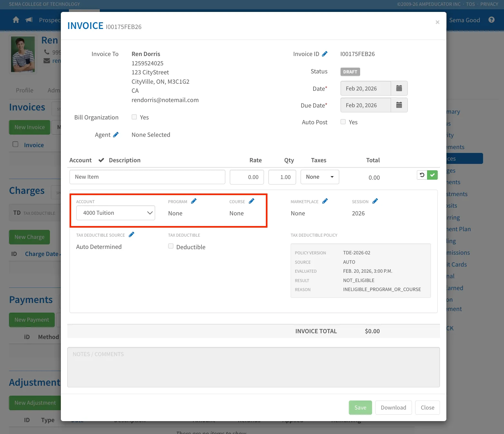Close the invoice dialog with the X icon
This screenshot has width=504, height=434.
[x=437, y=22]
